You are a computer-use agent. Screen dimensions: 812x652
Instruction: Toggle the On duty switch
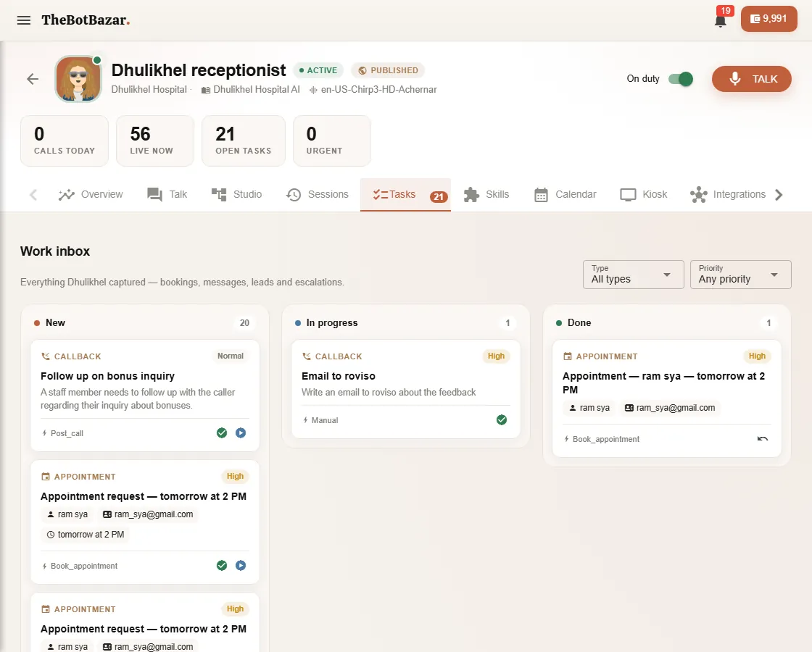click(681, 79)
